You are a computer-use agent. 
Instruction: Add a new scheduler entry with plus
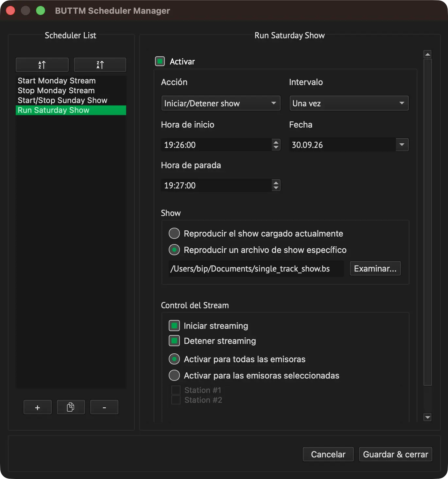[x=38, y=407]
